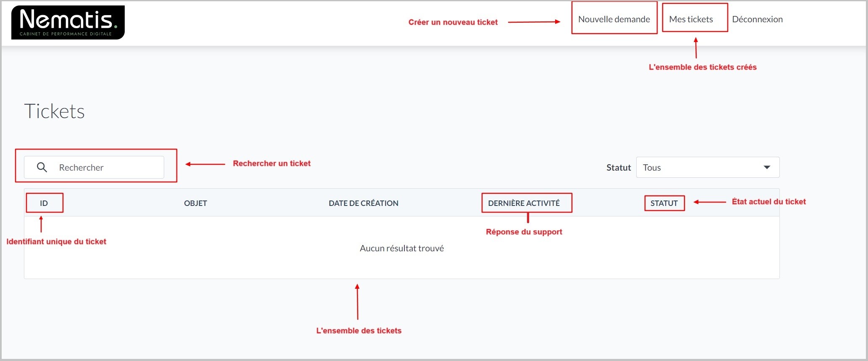Click the Tickets page heading

click(54, 111)
